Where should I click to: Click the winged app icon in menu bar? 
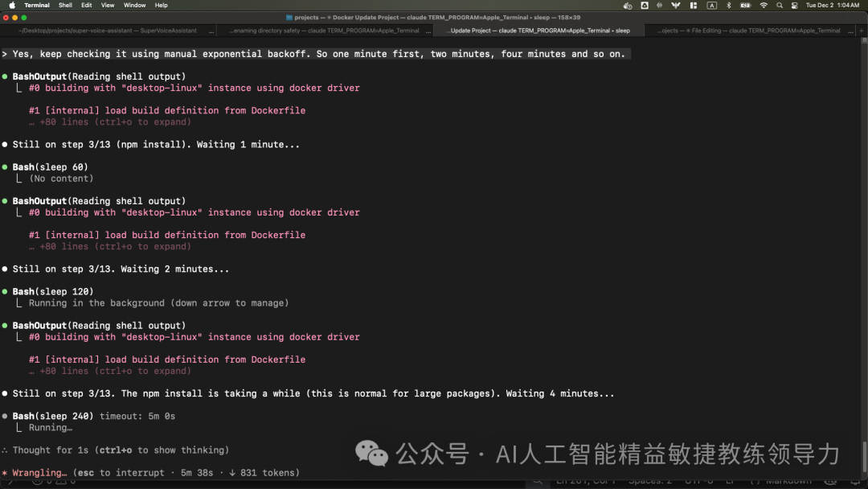[x=677, y=5]
